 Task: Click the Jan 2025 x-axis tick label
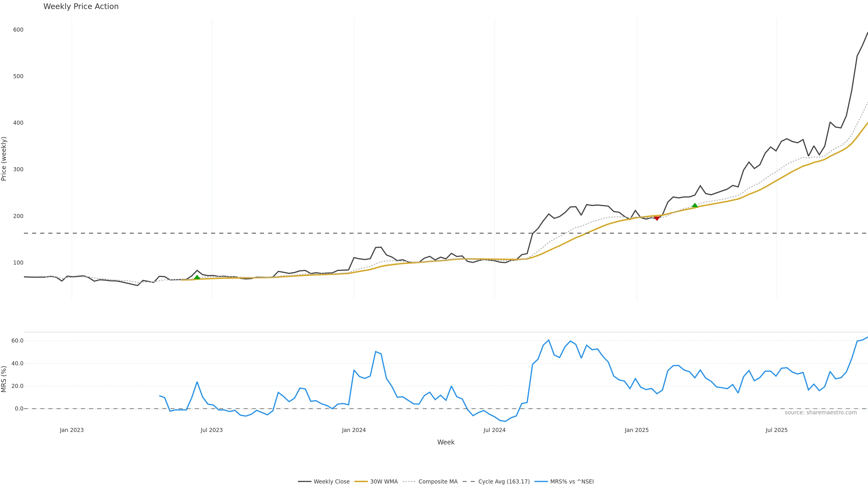[637, 430]
